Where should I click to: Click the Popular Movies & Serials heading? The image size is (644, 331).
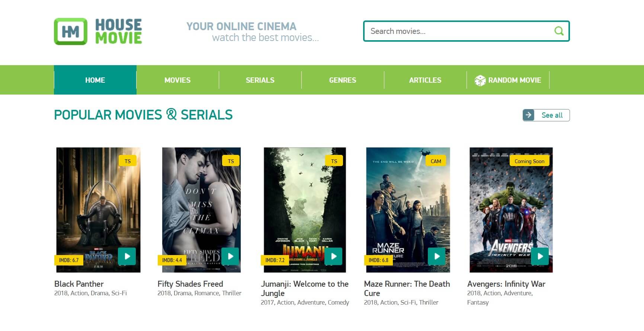[143, 115]
